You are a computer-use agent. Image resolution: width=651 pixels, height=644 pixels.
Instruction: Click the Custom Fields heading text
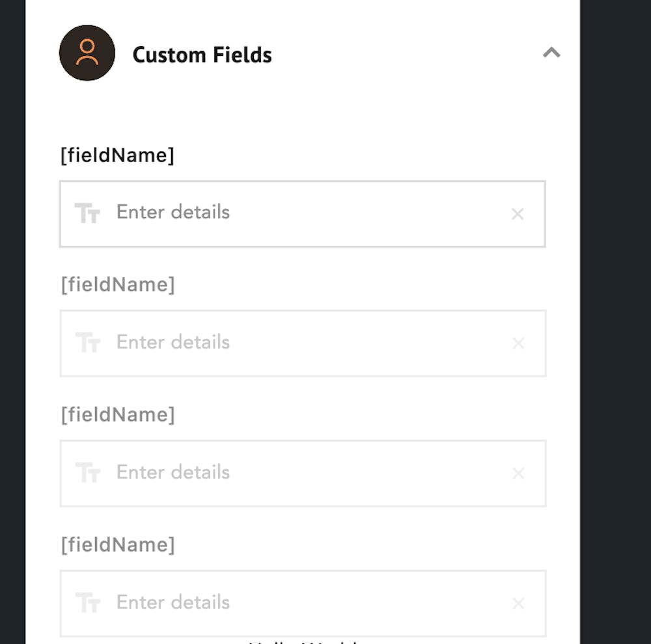[202, 55]
